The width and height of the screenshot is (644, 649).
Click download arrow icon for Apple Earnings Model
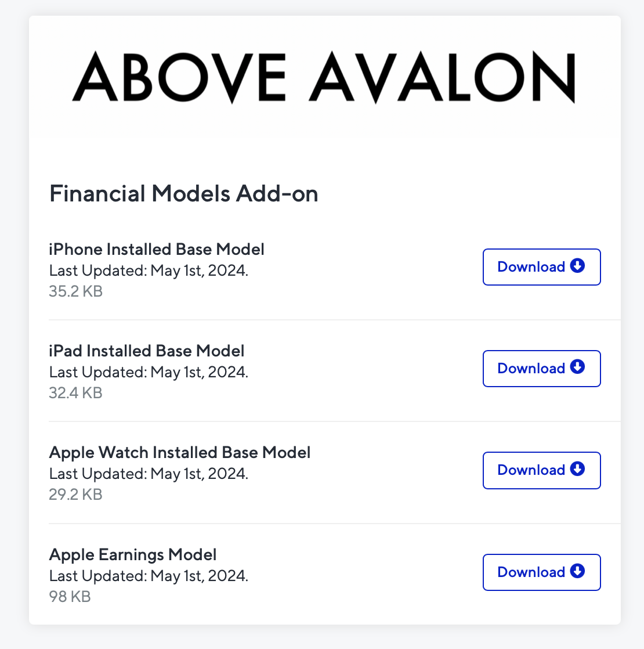click(577, 571)
